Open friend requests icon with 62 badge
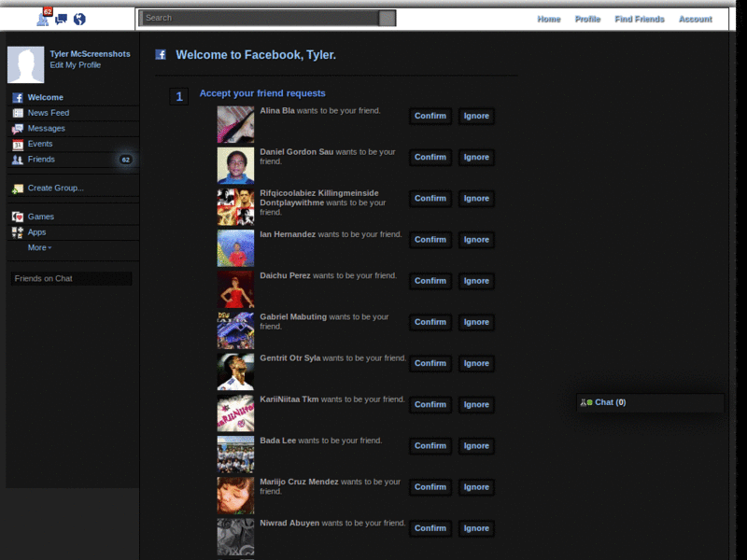This screenshot has height=560, width=747. click(44, 17)
